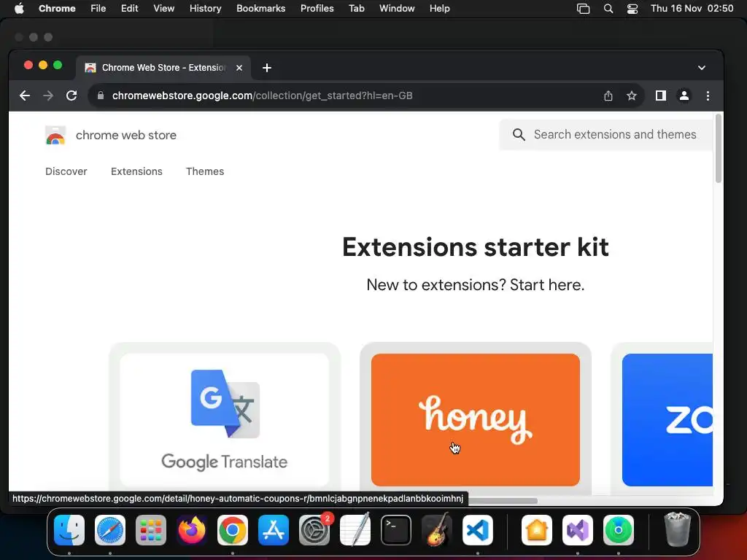
Task: Launch GarageBand from the Dock
Action: pyautogui.click(x=437, y=530)
